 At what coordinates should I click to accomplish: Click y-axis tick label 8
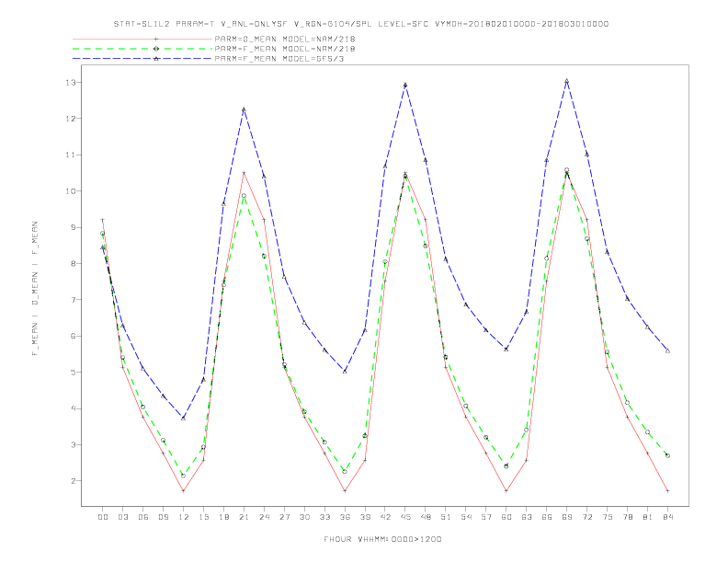(74, 263)
